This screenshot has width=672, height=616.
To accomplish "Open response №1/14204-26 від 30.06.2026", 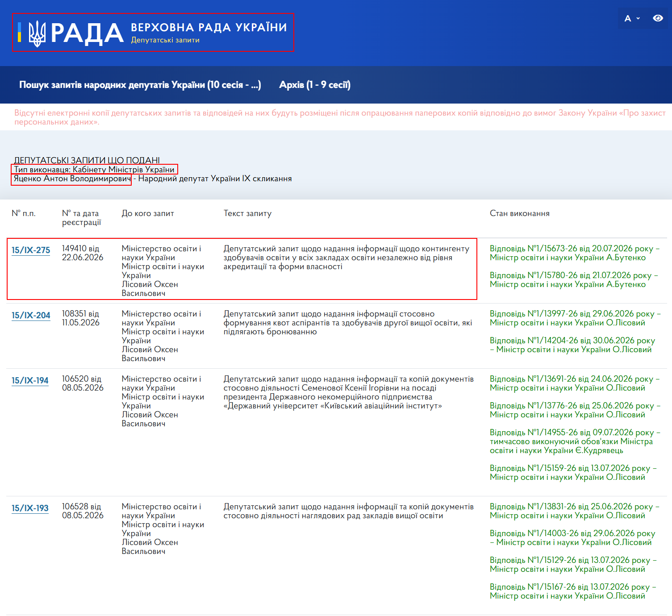I will (572, 345).
